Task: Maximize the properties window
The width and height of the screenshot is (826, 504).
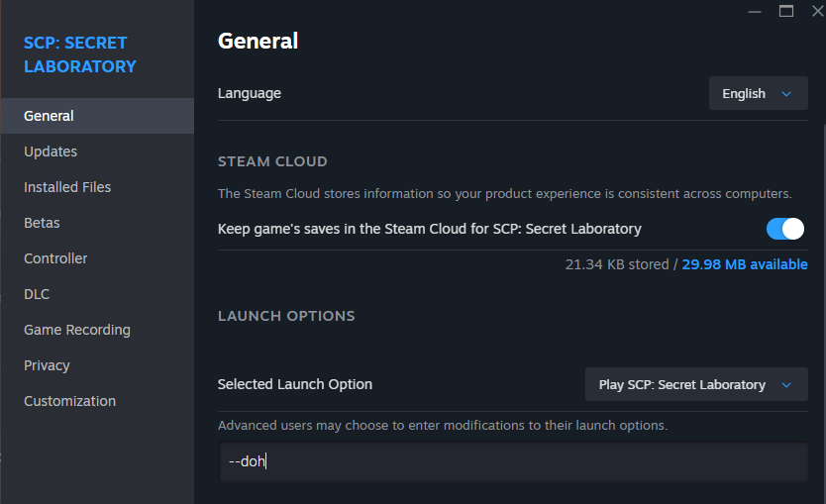Action: [x=786, y=10]
